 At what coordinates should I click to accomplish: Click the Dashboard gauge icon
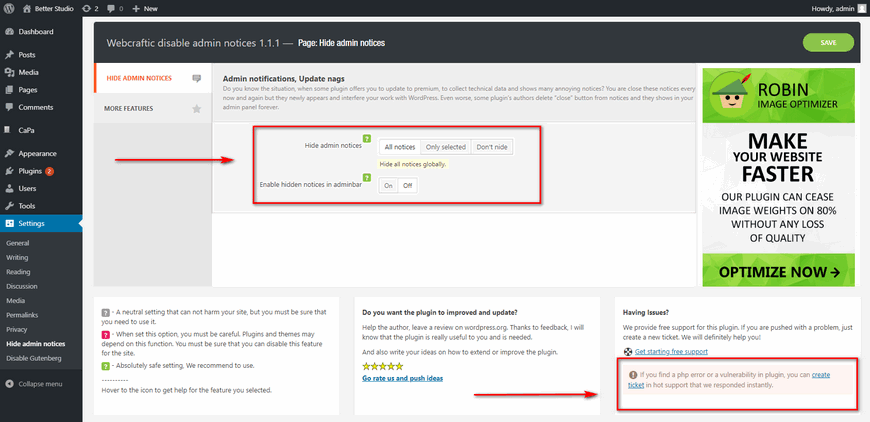[x=9, y=32]
